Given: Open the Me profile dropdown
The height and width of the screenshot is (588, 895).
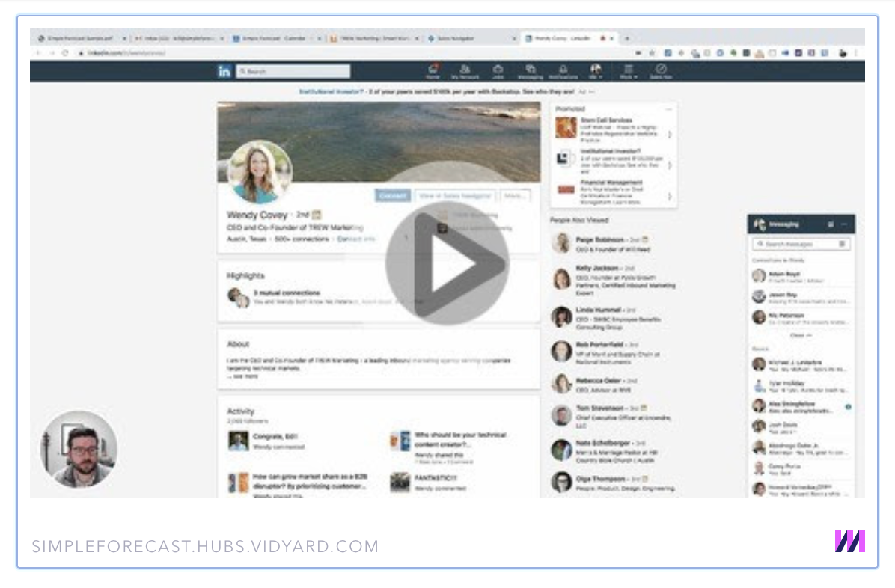Looking at the screenshot, I should point(596,71).
